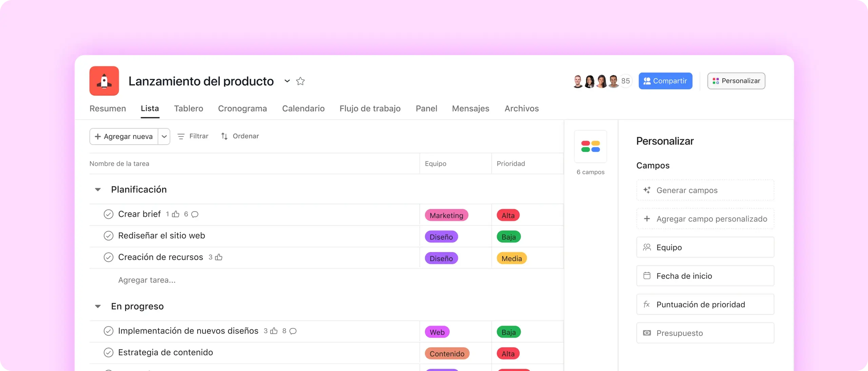Click the red rocket project icon
The width and height of the screenshot is (868, 371).
[104, 81]
